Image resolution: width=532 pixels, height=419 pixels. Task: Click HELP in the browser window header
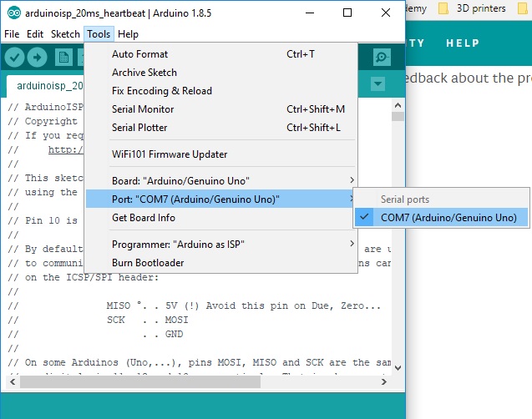pos(463,43)
